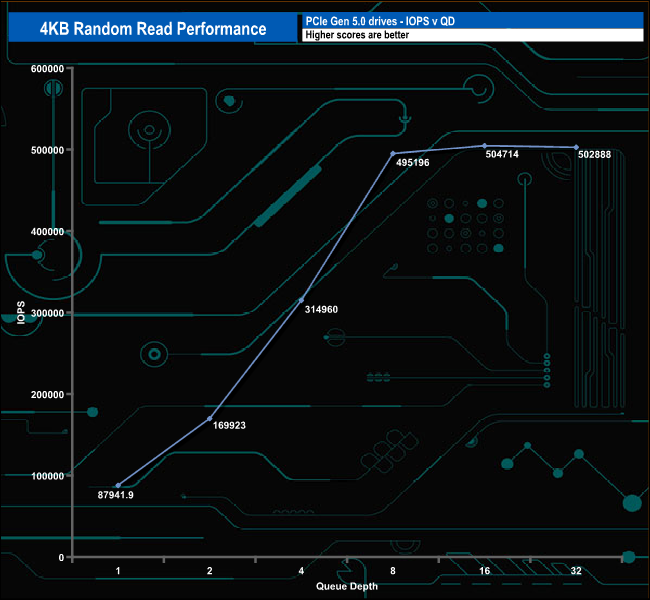Screen dimensions: 650x600
Task: Click the data point at queue depth 4
Action: click(301, 300)
